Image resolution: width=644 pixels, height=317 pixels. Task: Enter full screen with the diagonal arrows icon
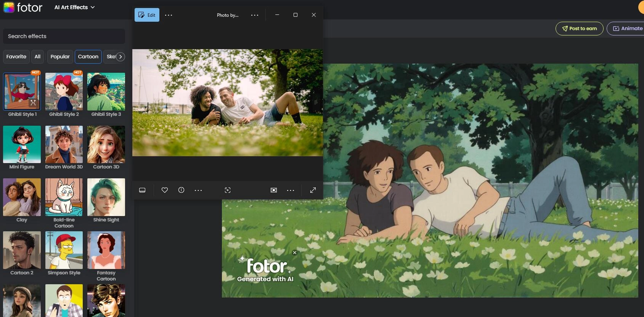pos(313,190)
